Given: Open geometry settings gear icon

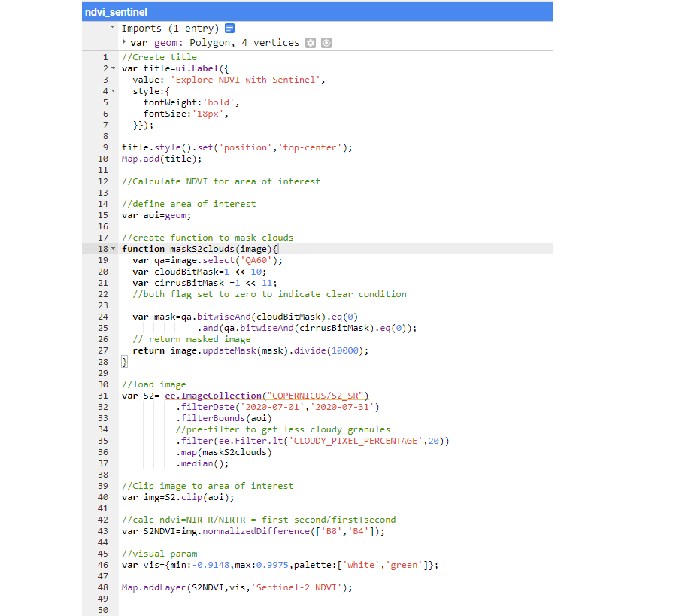Looking at the screenshot, I should click(x=311, y=43).
